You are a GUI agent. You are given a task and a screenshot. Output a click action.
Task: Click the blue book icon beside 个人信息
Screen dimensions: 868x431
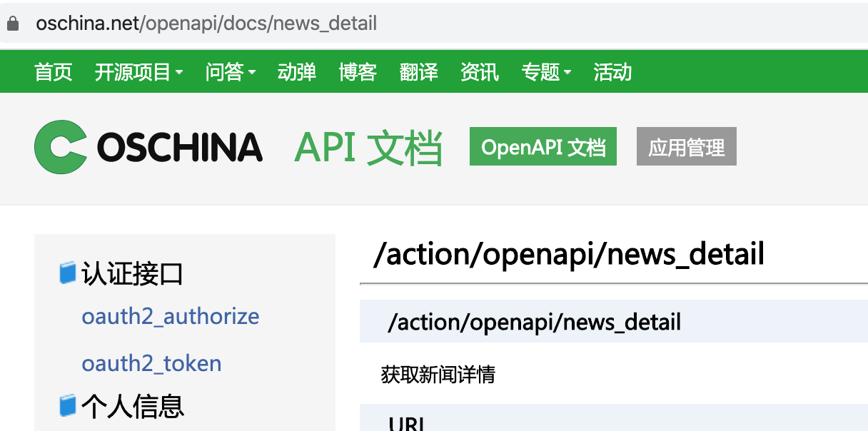coord(68,405)
